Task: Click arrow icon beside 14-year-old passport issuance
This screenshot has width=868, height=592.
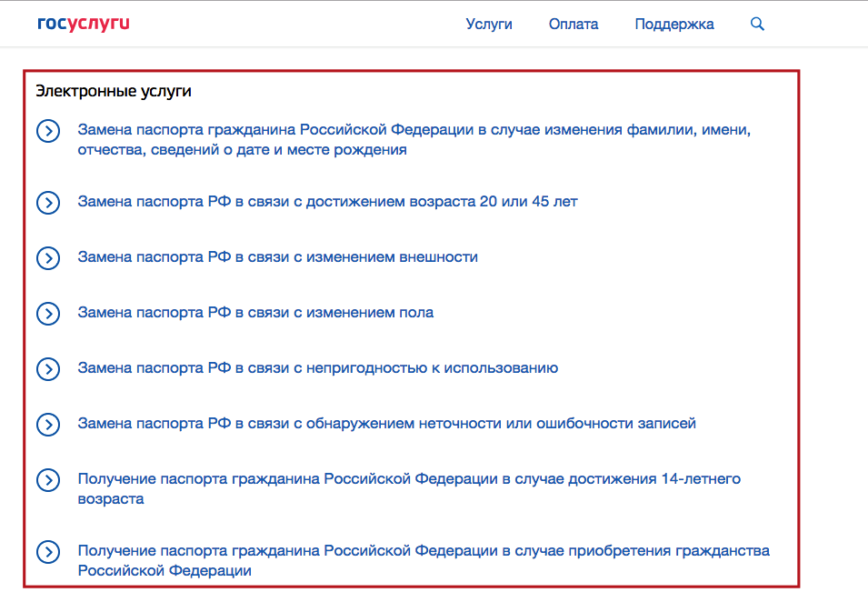Action: pos(48,479)
